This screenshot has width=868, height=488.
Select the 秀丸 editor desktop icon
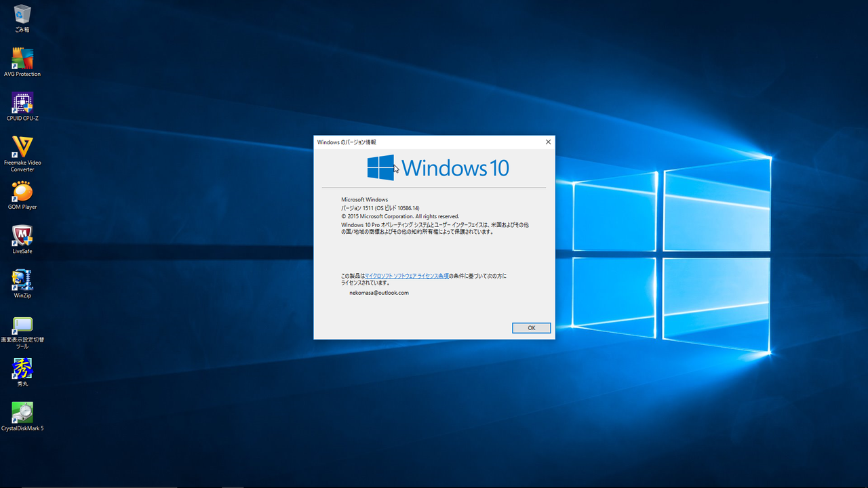(22, 372)
